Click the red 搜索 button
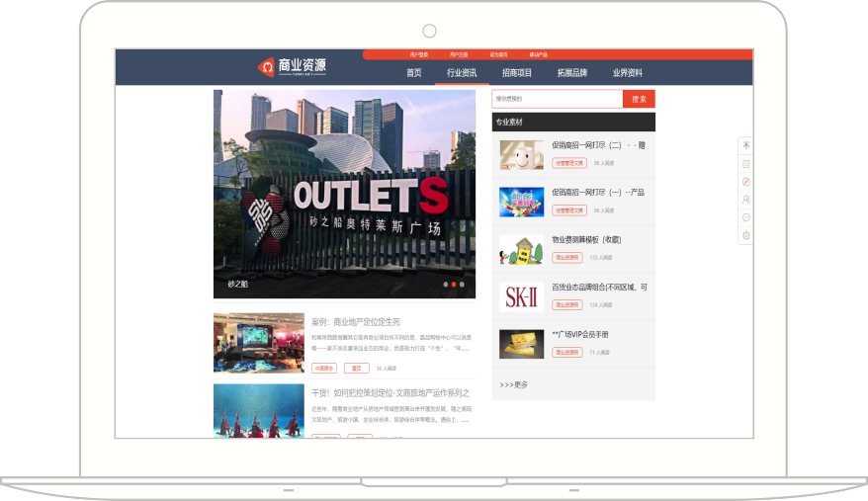Viewport: 868px width, 501px height. click(x=639, y=99)
